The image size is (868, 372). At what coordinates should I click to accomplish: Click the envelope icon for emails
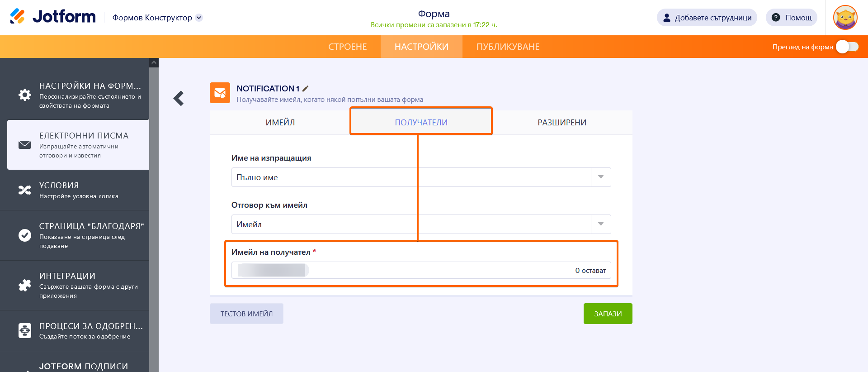pos(25,145)
